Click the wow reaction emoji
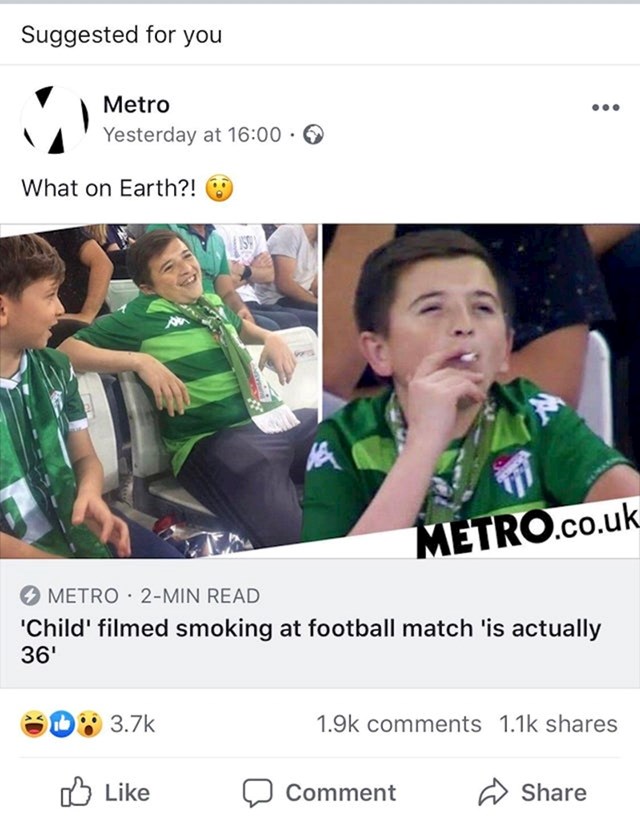Screen dimensions: 640x823 [x=89, y=724]
